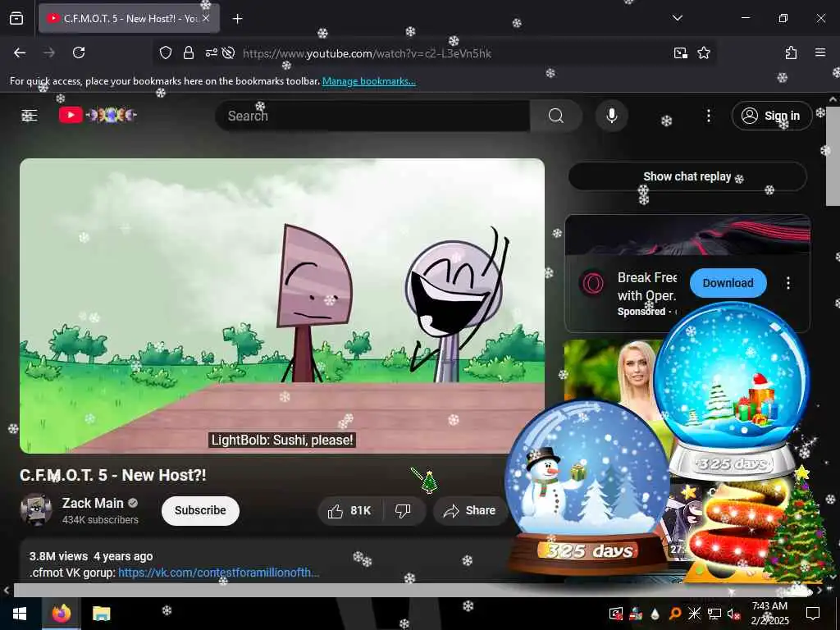This screenshot has height=630, width=840.
Task: Open a new browser tab
Action: [x=237, y=19]
